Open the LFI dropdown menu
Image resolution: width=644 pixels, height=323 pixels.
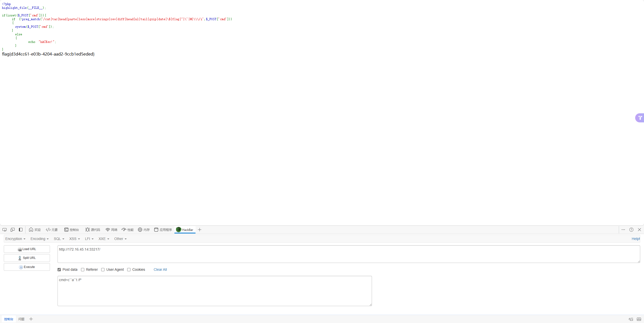point(89,238)
